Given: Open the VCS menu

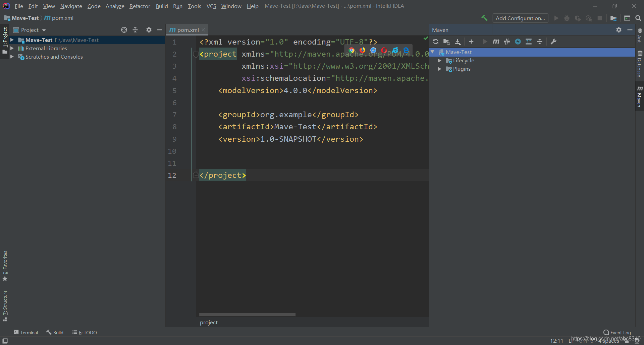Looking at the screenshot, I should (211, 6).
